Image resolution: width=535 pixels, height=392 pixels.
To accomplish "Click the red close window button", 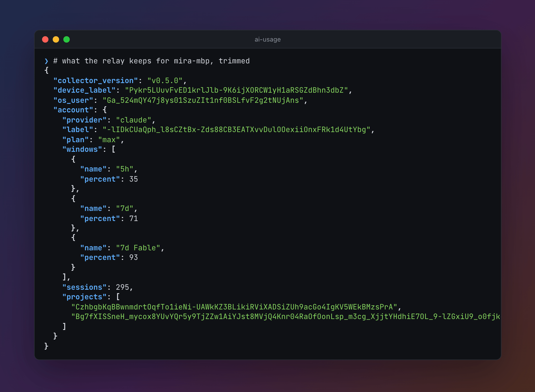I will pyautogui.click(x=45, y=39).
